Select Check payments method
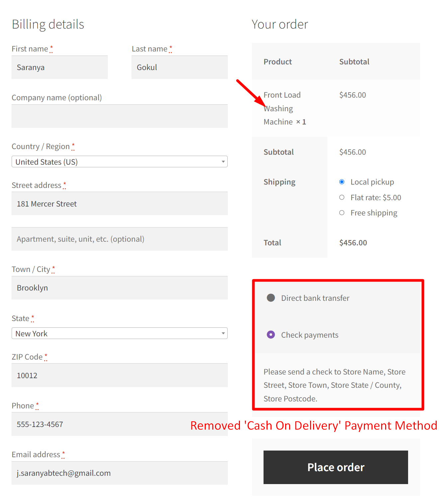 click(271, 335)
